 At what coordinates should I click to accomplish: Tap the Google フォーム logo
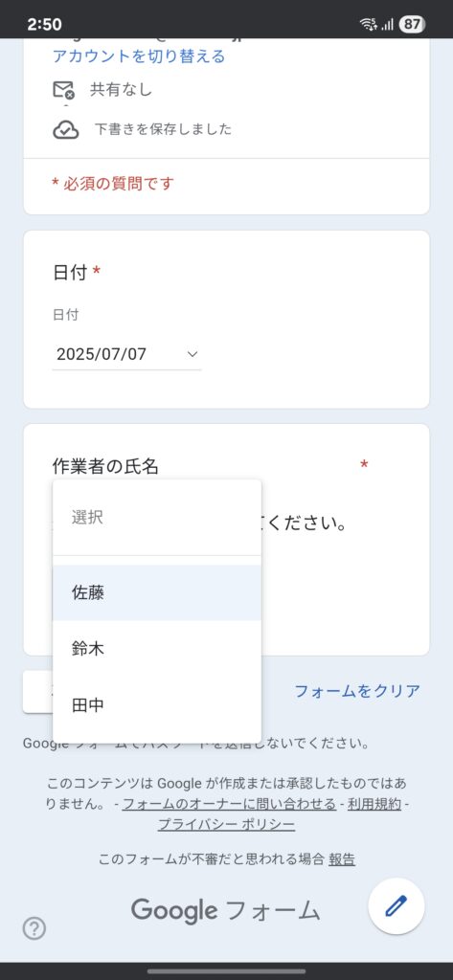226,911
